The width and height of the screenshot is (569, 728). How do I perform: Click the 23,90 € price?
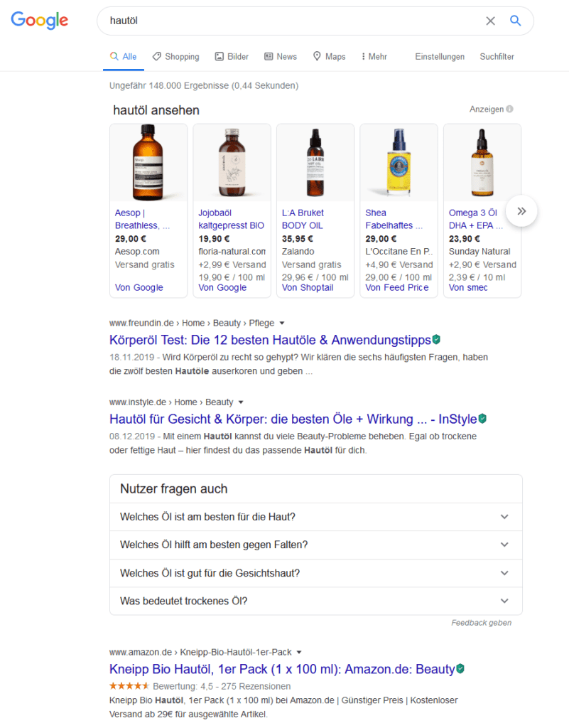[x=464, y=239]
